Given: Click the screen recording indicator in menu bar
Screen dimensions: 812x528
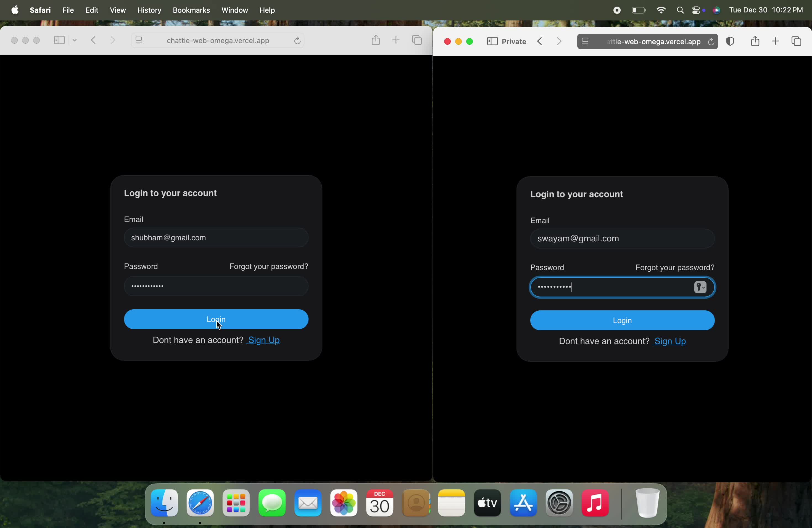Looking at the screenshot, I should tap(617, 10).
